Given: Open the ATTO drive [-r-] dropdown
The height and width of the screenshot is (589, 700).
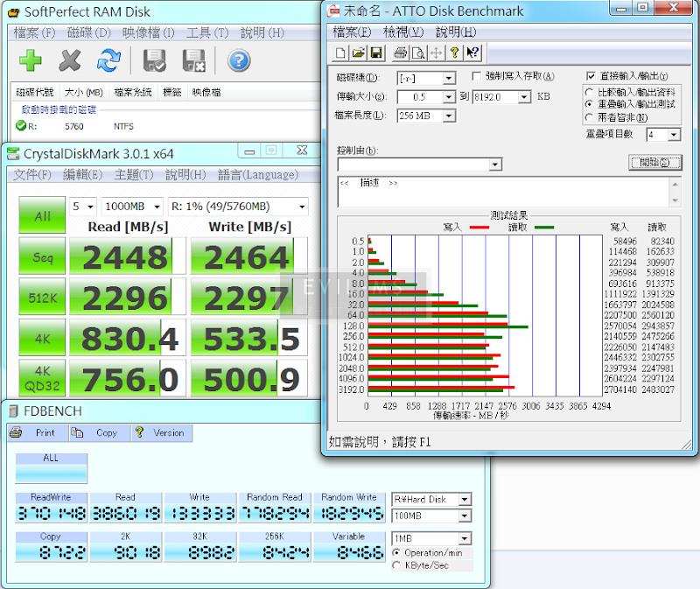Looking at the screenshot, I should (x=449, y=79).
